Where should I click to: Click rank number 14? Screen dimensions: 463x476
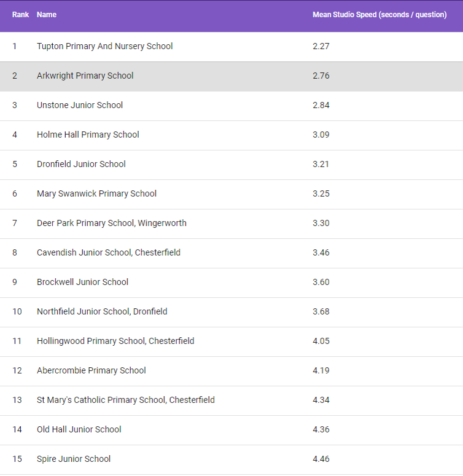click(x=17, y=429)
